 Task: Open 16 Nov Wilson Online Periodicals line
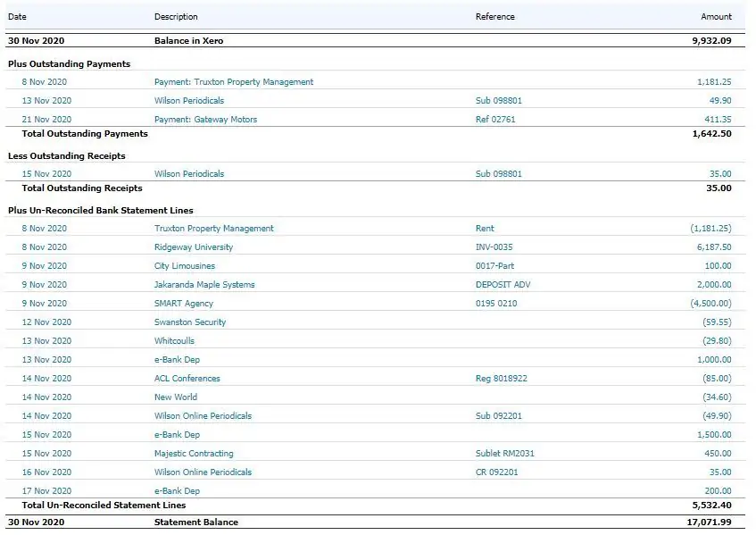(203, 472)
